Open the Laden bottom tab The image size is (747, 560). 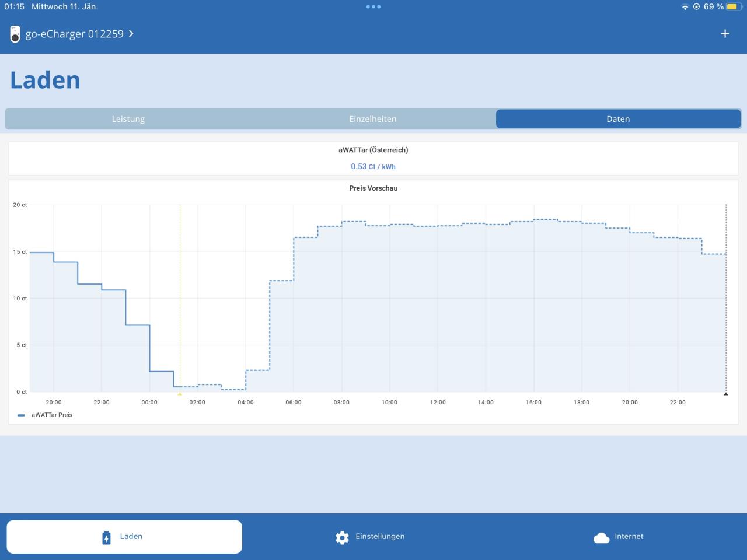click(x=124, y=537)
